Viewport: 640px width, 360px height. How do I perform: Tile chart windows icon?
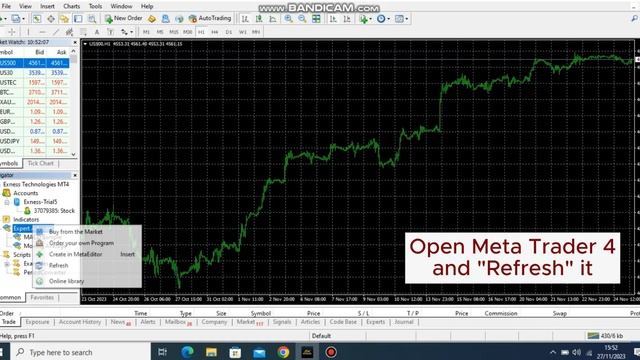tap(316, 18)
